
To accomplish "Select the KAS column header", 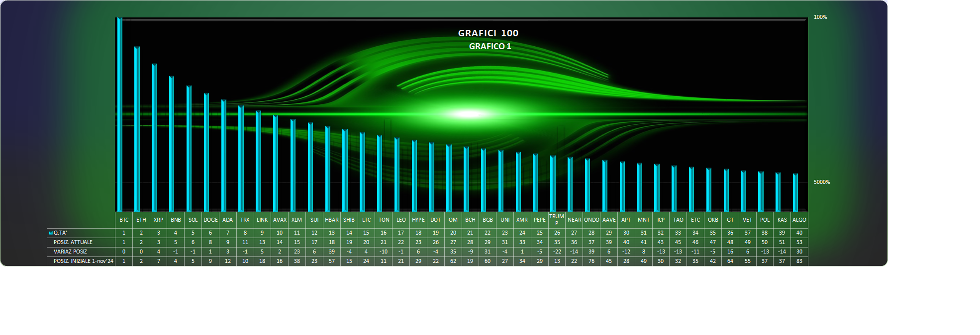I will click(782, 220).
